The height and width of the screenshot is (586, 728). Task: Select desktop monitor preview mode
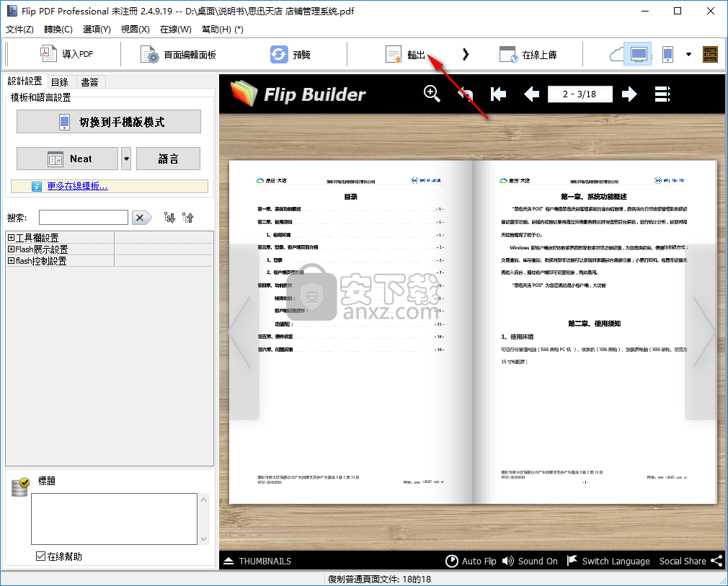638,54
